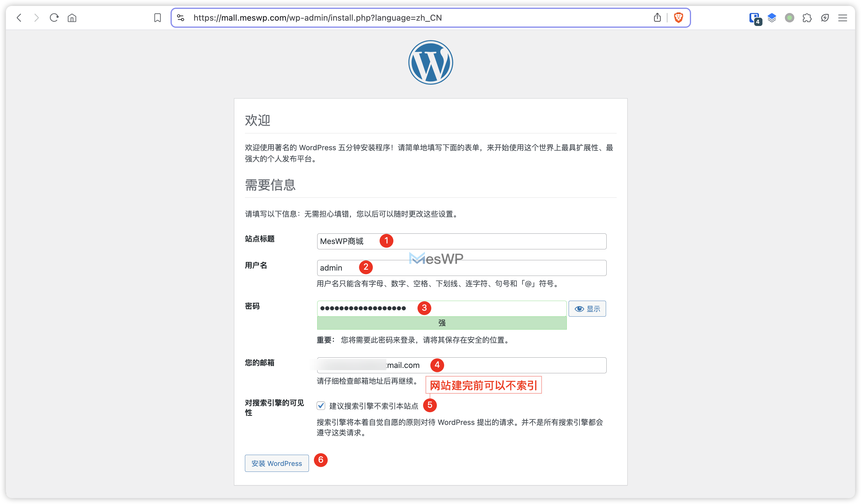The width and height of the screenshot is (861, 504).
Task: Click the lightning bolt toolbar icon
Action: click(825, 18)
